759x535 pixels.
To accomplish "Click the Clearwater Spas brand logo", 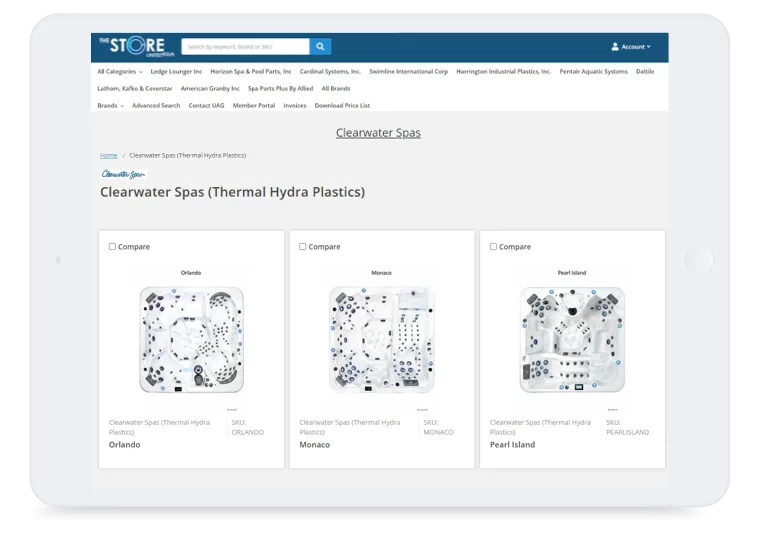I will click(123, 174).
